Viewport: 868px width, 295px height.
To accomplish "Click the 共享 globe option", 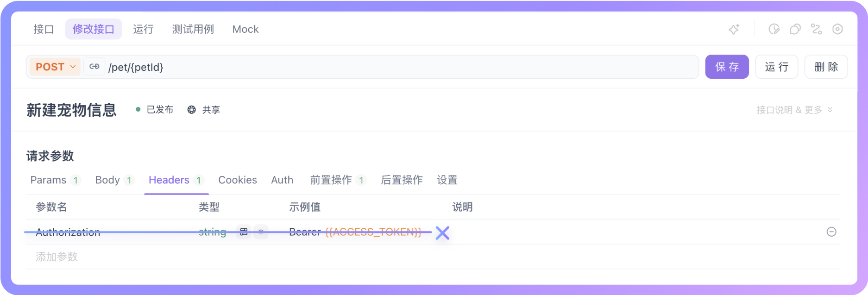I will [204, 110].
